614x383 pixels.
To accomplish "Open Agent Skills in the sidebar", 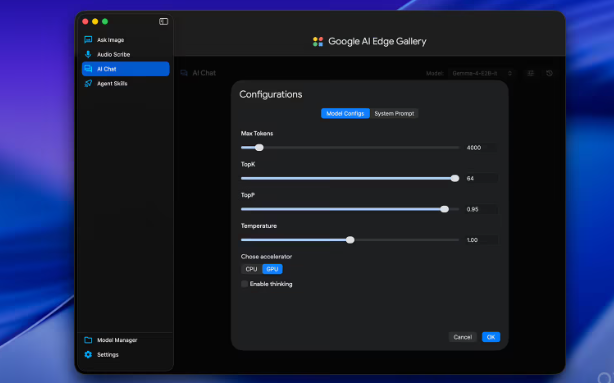I will 125,83.
